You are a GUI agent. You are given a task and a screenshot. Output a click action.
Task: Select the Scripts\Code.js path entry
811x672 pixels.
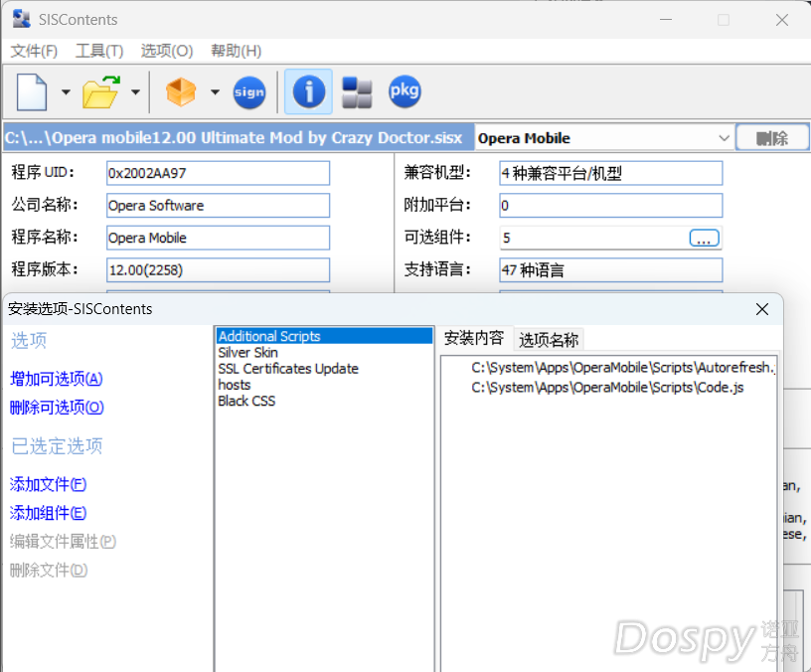607,388
